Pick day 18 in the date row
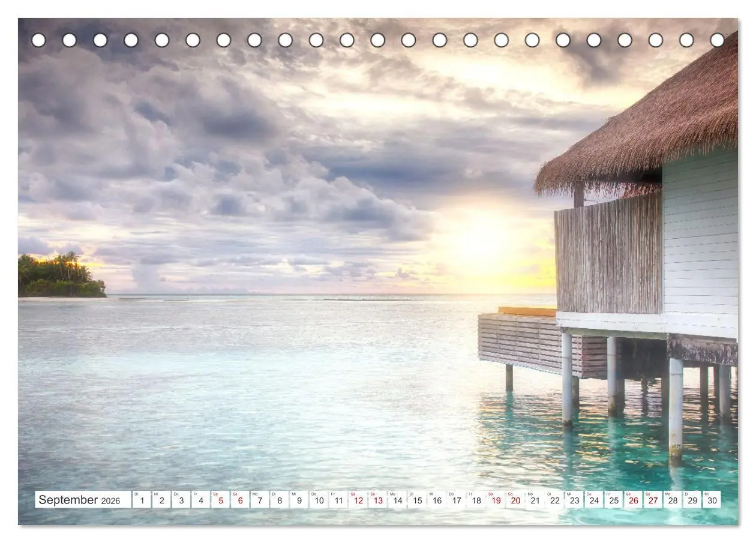Screen dimensions: 756x543 tap(476, 499)
